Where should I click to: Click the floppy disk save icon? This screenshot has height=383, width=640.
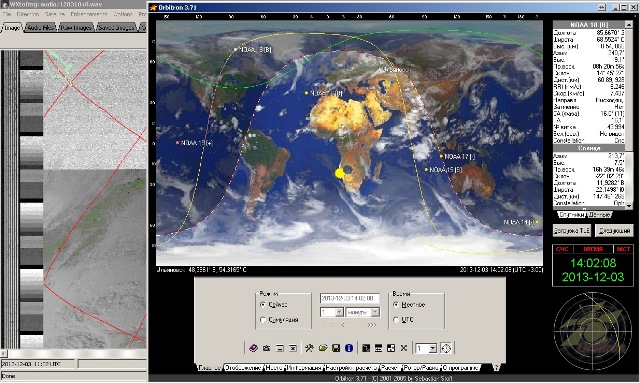(x=336, y=348)
